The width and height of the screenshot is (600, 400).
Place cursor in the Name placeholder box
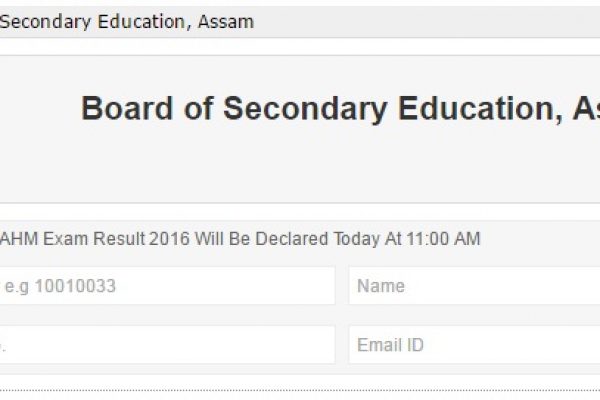click(381, 286)
